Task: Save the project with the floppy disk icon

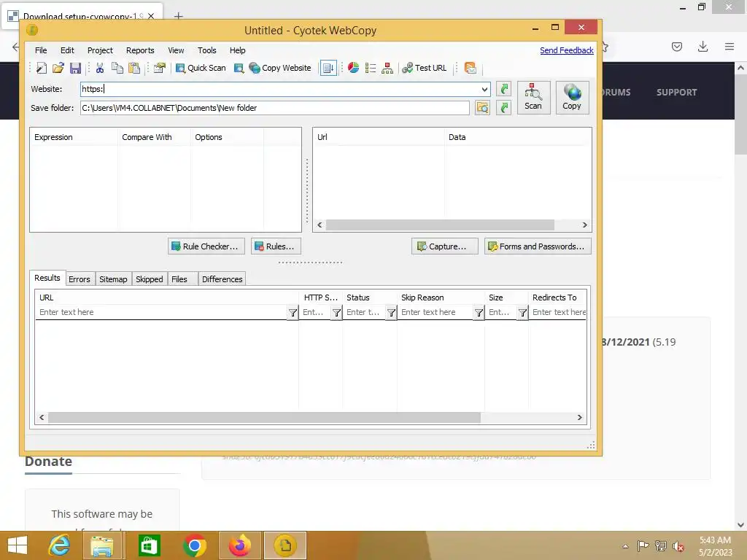Action: tap(75, 68)
